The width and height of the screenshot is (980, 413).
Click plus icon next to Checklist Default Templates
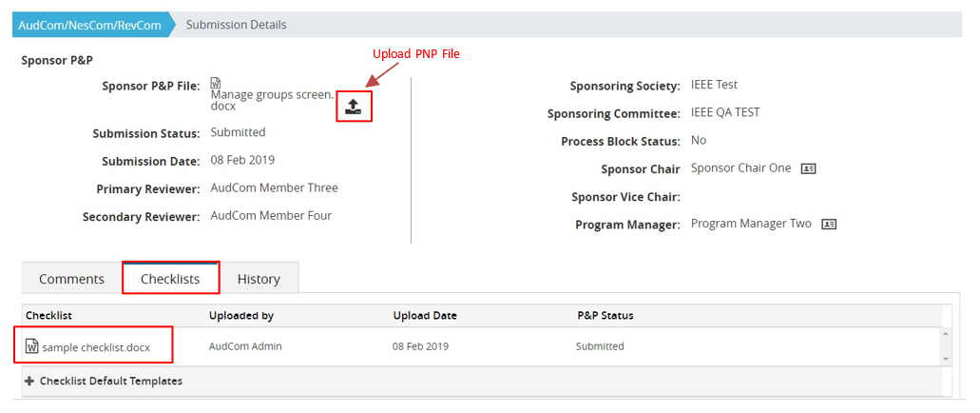[29, 381]
